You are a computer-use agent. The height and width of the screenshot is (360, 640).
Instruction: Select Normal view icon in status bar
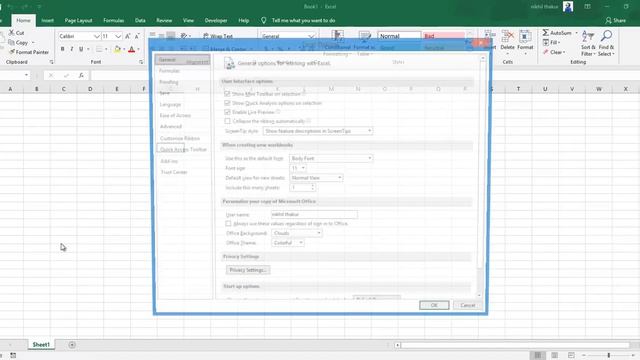point(538,356)
